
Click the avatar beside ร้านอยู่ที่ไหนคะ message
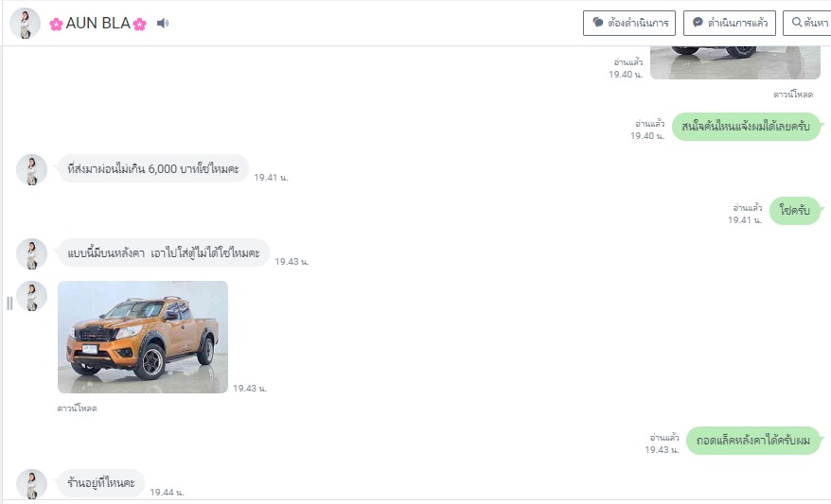click(x=32, y=484)
